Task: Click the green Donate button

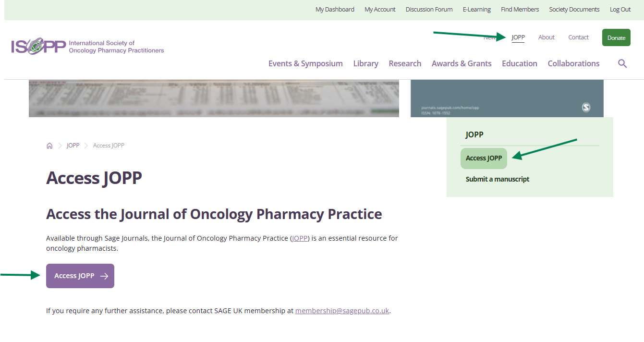Action: click(x=616, y=37)
